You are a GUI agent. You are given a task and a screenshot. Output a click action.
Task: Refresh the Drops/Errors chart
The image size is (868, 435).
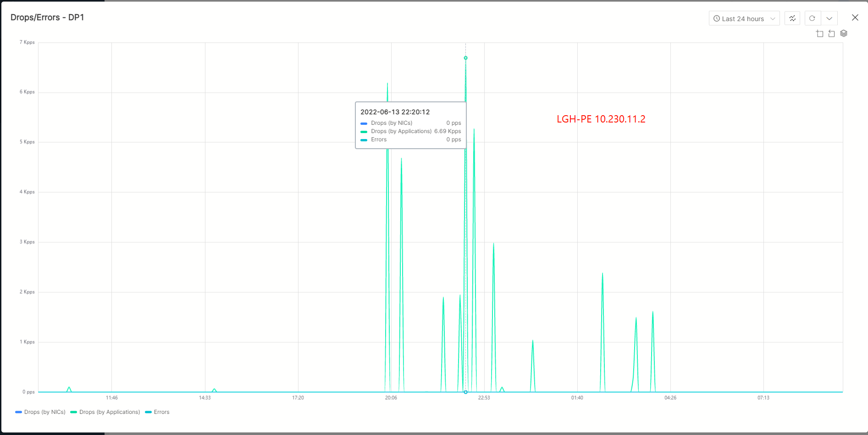812,18
